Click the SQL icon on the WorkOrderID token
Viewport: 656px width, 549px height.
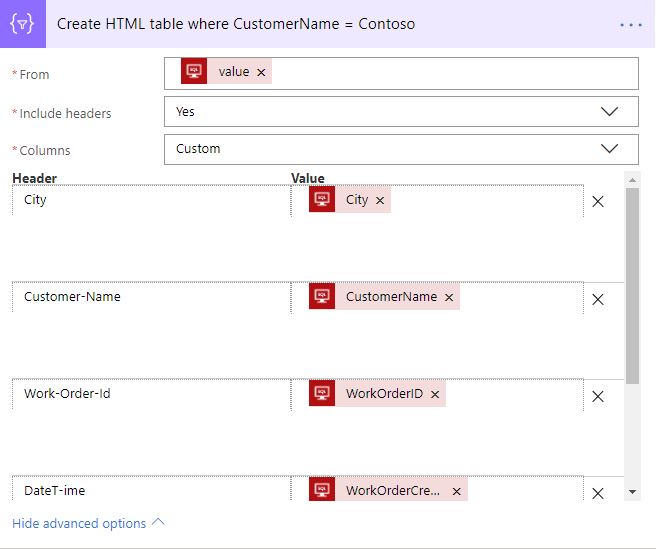pyautogui.click(x=322, y=394)
